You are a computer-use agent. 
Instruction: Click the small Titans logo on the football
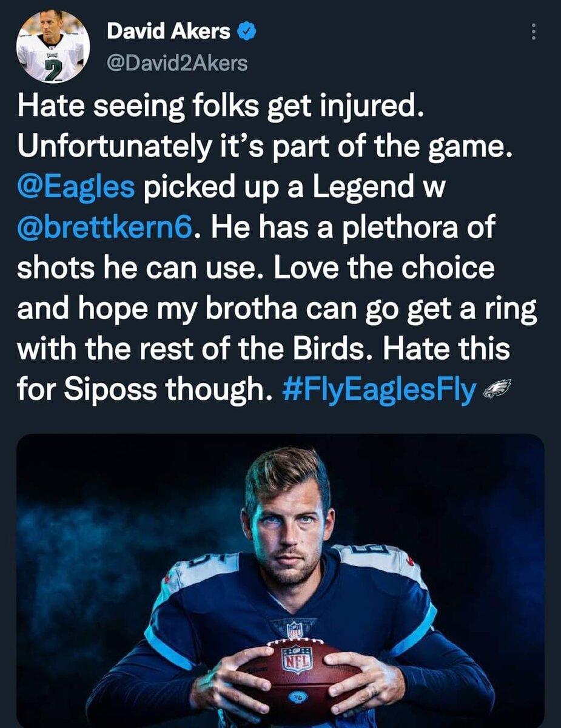pos(298,697)
